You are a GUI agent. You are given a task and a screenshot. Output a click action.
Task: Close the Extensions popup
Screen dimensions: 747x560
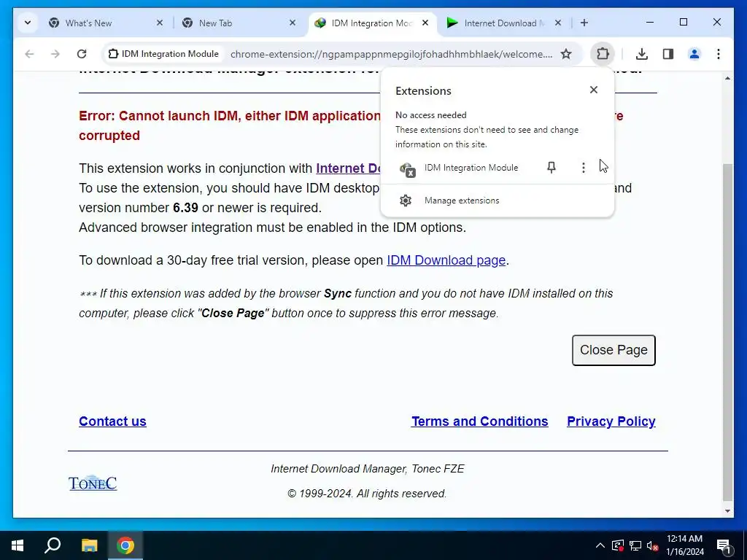594,90
